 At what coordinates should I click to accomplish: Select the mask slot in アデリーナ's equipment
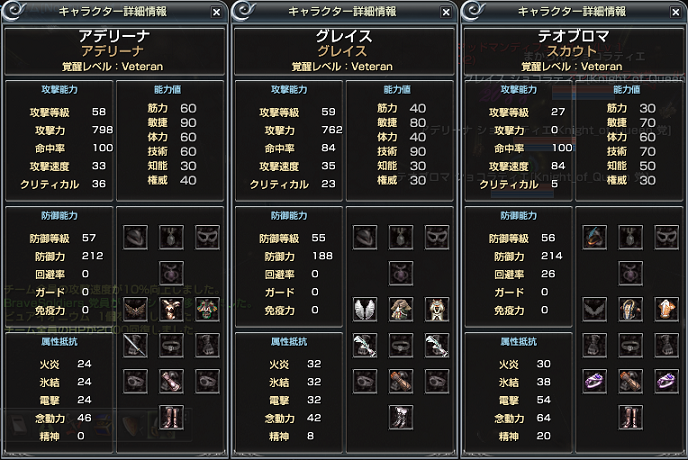[x=207, y=237]
